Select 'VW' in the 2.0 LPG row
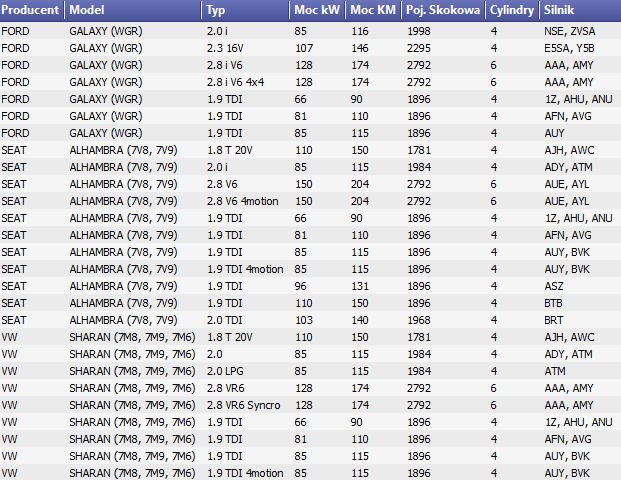Image resolution: width=621 pixels, height=480 pixels. pos(9,371)
